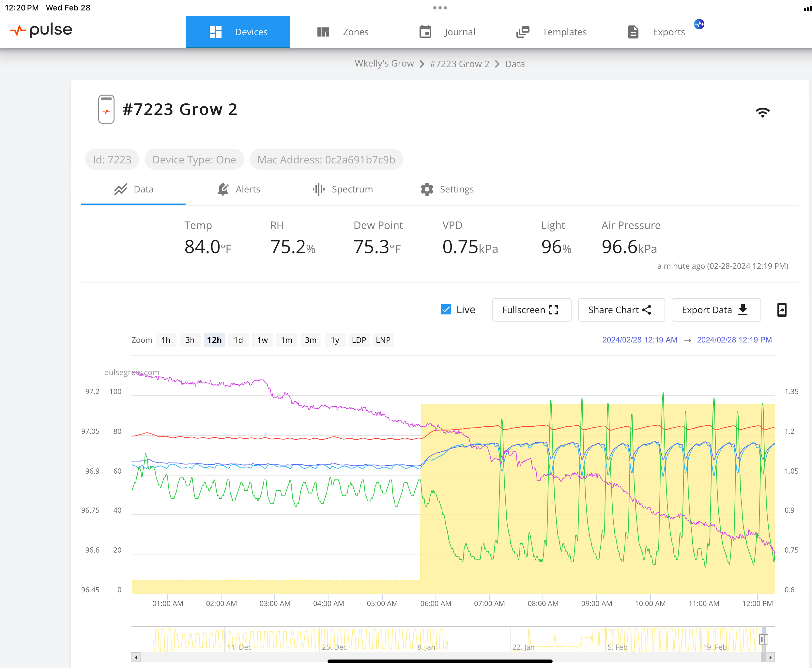Viewport: 812px width, 668px height.
Task: Click the device phone icon
Action: (106, 109)
